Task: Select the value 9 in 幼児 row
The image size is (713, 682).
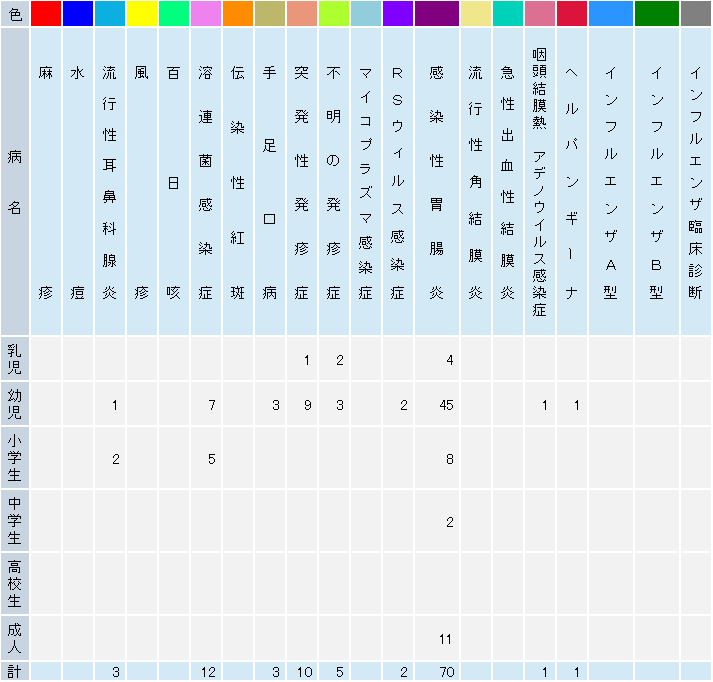Action: point(308,405)
